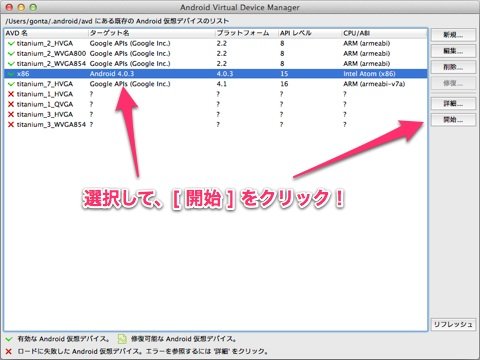Viewport: 480px width, 360px height.
Task: Click the red X icon beside titanium_1_HVGA
Action: [x=11, y=94]
